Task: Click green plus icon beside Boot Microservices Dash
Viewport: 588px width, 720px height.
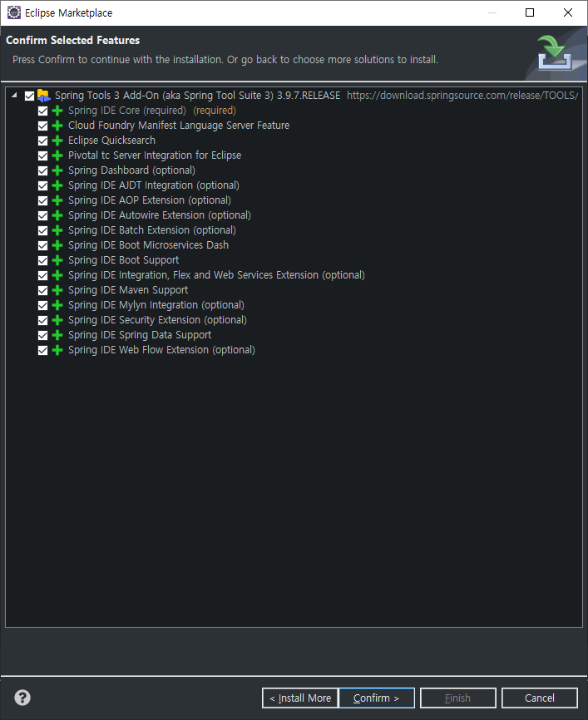Action: [57, 245]
